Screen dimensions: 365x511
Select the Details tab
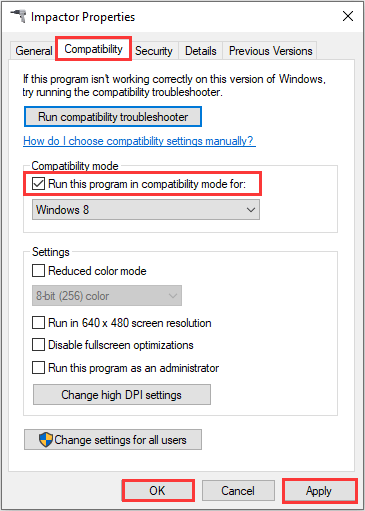(201, 51)
